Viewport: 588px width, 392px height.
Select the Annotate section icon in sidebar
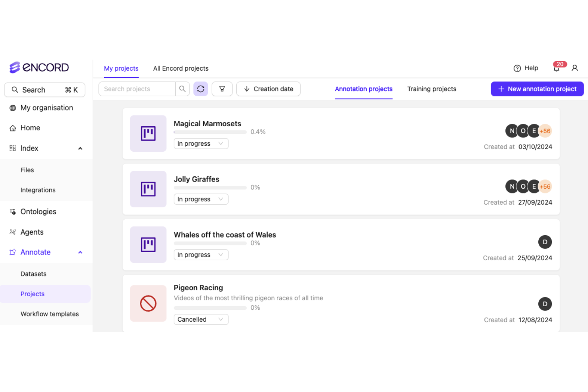[x=12, y=252]
